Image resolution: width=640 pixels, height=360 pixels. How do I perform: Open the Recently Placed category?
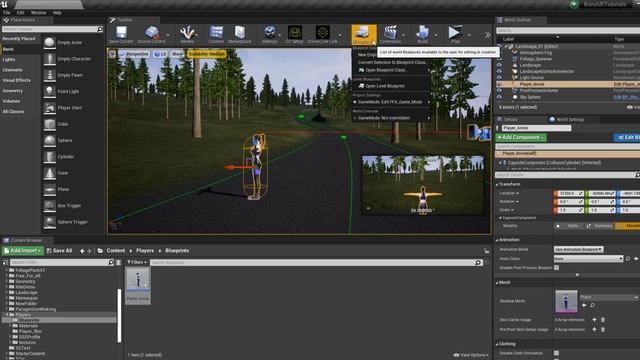tap(19, 39)
